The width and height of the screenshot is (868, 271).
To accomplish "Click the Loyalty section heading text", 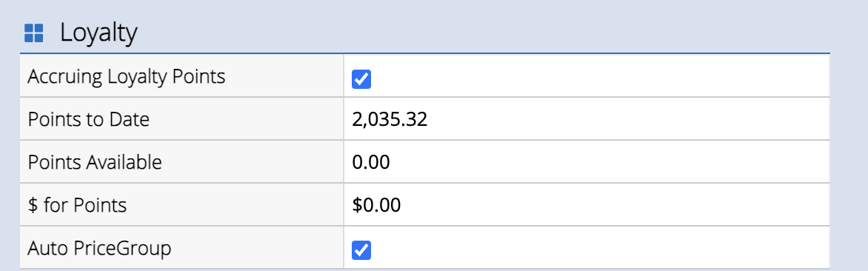I will [x=99, y=33].
